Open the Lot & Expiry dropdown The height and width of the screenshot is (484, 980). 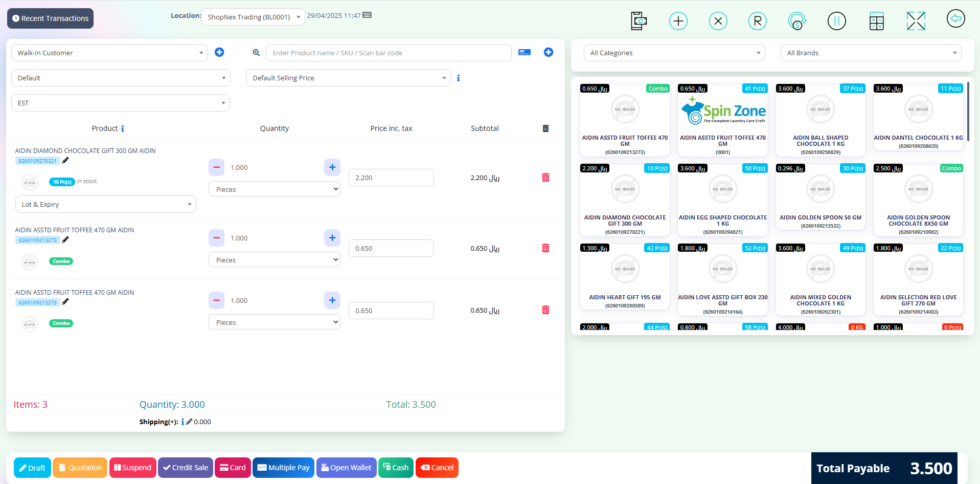pos(105,204)
